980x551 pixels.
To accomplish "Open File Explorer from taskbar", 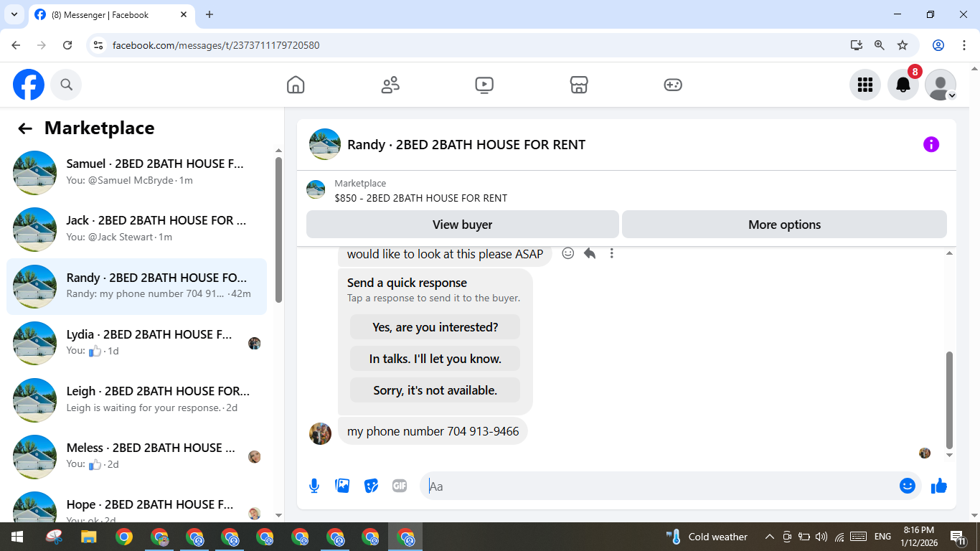I will (x=88, y=537).
